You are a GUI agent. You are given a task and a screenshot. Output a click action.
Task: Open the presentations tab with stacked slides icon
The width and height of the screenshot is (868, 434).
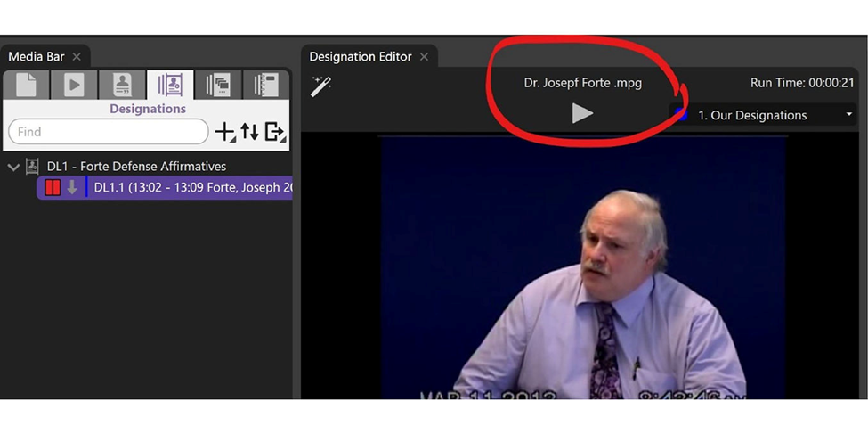[x=218, y=85]
